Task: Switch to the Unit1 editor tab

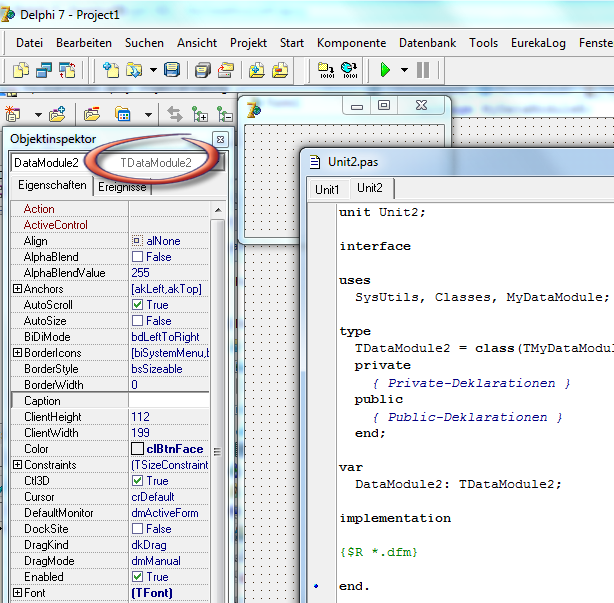Action: pos(327,188)
